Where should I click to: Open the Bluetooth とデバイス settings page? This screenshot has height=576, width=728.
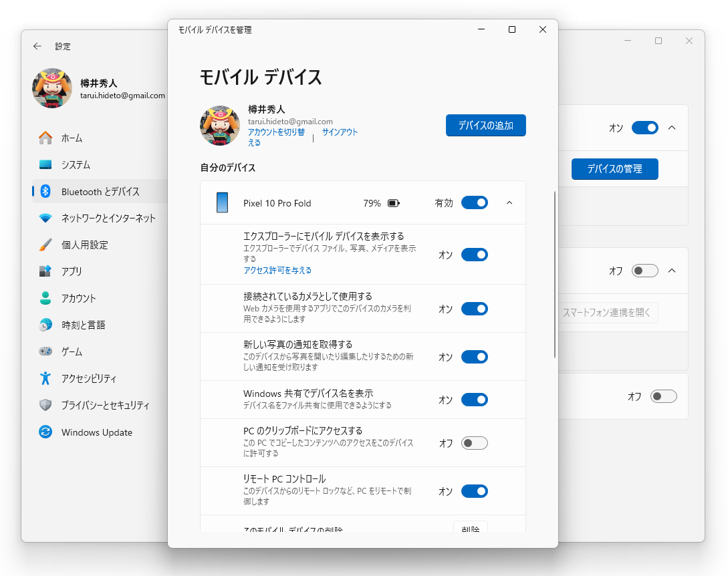[100, 192]
